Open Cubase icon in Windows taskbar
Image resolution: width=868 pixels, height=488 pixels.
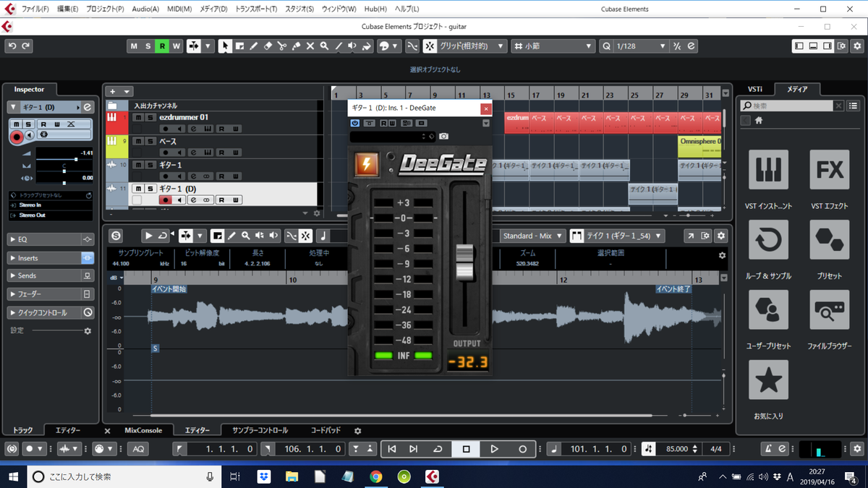[431, 476]
